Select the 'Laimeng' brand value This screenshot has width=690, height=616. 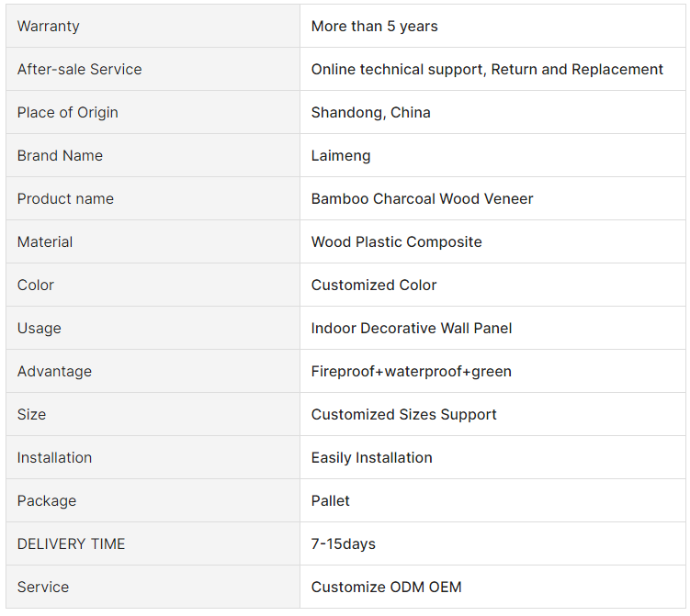point(341,156)
